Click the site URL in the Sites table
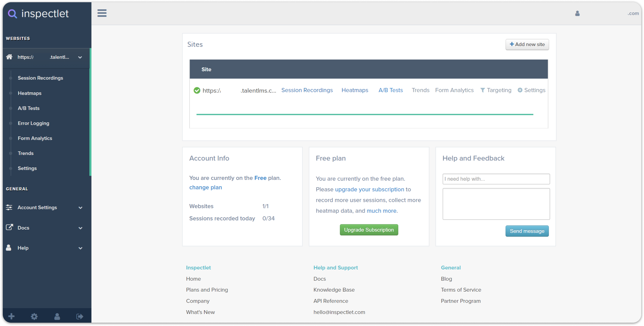 239,91
